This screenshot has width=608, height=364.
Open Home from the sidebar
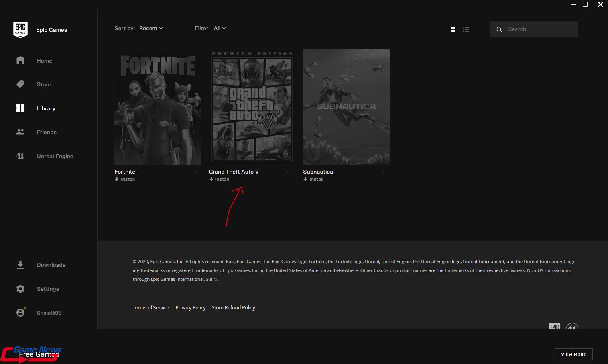point(20,60)
